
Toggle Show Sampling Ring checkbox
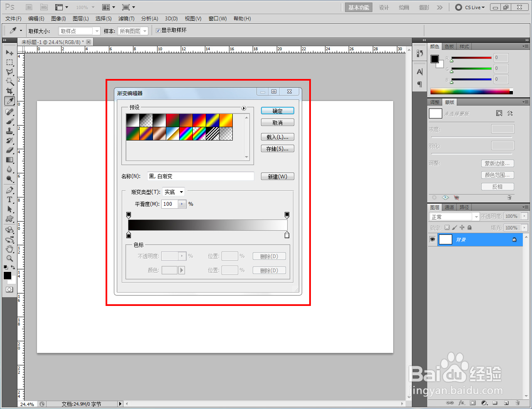(x=158, y=30)
